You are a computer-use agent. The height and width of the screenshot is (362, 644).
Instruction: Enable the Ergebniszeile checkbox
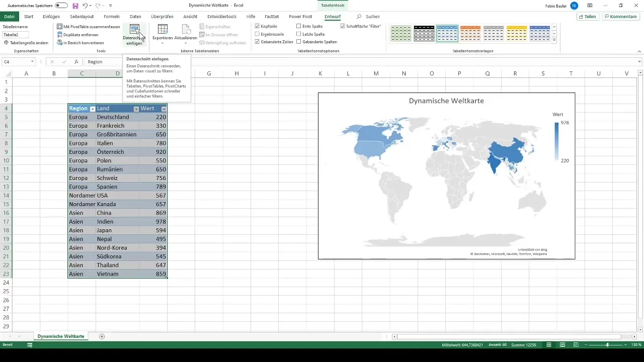[258, 34]
